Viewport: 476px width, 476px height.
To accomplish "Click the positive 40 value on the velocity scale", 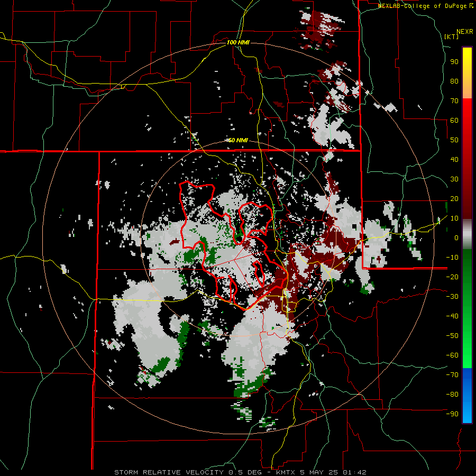I will [x=454, y=159].
